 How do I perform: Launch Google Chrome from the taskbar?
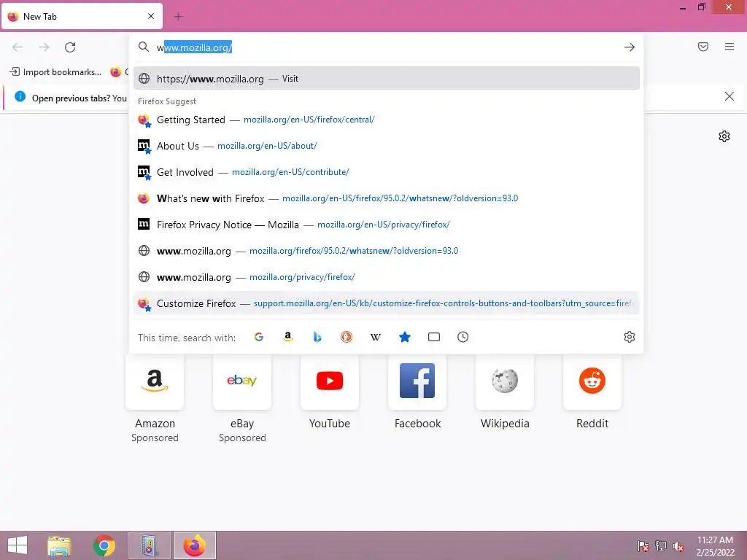104,545
